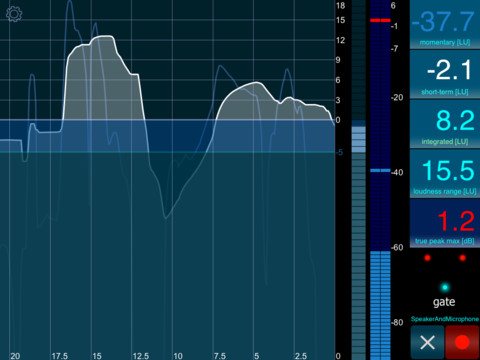480x360 pixels.
Task: Open settings via the gear icon
Action: [14, 14]
